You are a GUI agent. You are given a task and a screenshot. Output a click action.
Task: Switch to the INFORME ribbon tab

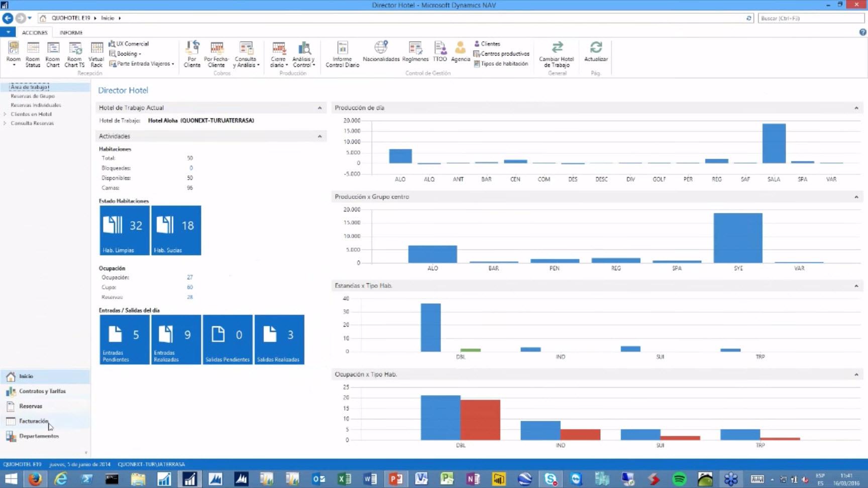pos(71,33)
